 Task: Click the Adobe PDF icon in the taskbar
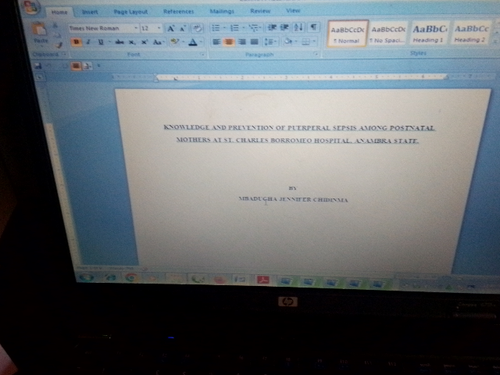[263, 280]
